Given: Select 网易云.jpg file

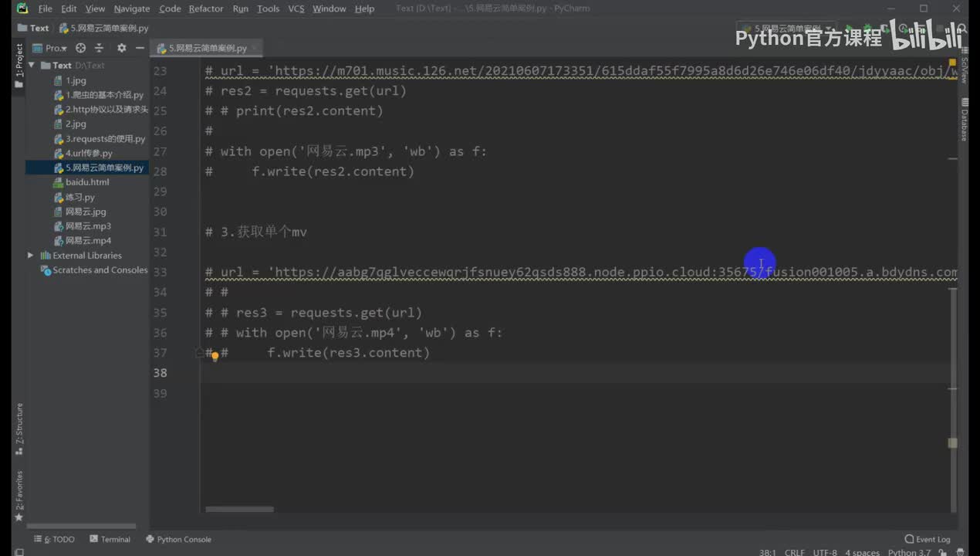Looking at the screenshot, I should click(x=80, y=212).
